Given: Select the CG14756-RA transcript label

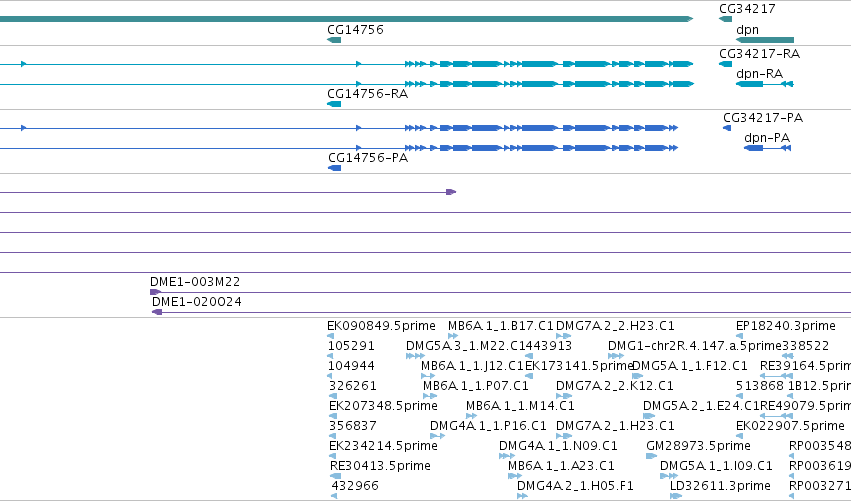Looking at the screenshot, I should [367, 94].
